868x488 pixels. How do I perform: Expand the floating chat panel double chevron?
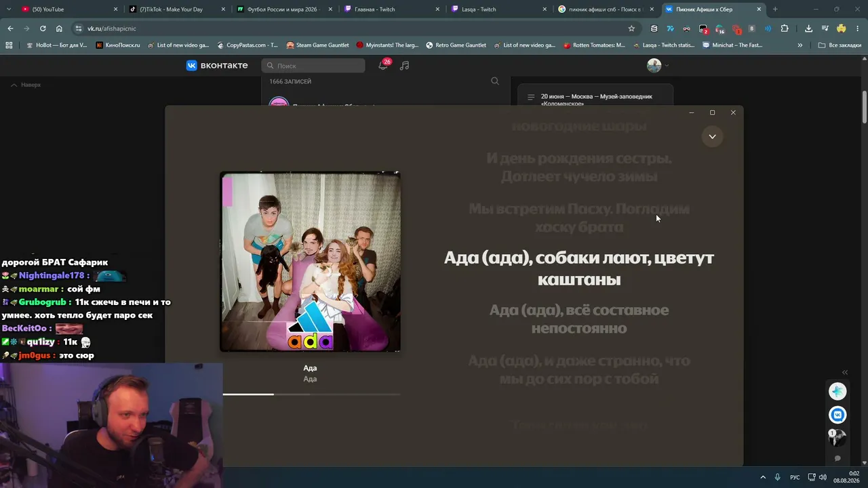(845, 372)
